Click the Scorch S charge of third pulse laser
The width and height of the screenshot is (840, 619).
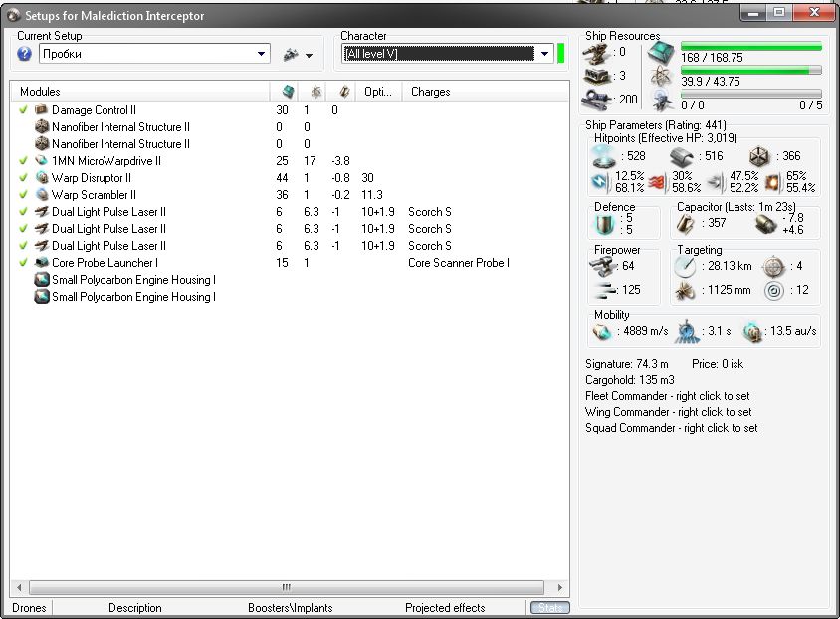coord(430,246)
